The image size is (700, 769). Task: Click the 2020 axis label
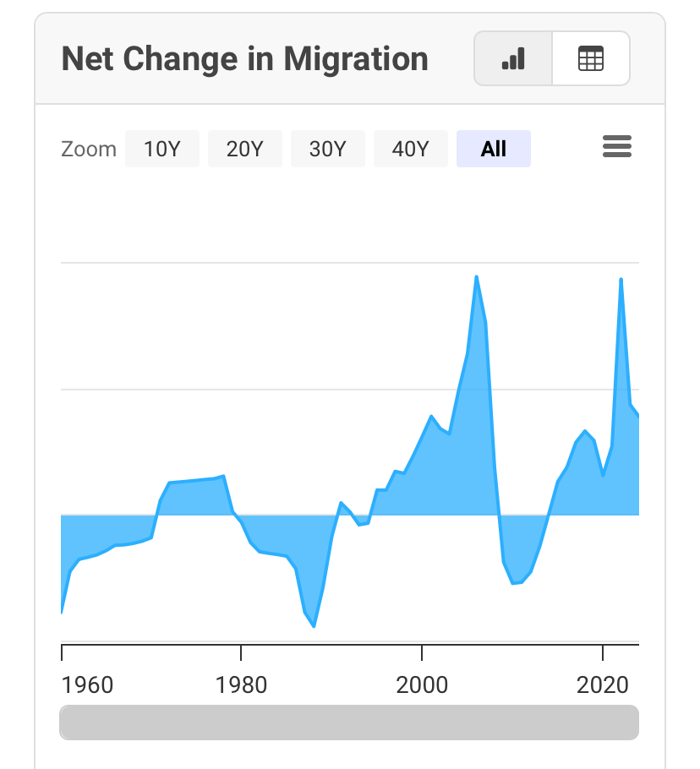[x=603, y=684]
